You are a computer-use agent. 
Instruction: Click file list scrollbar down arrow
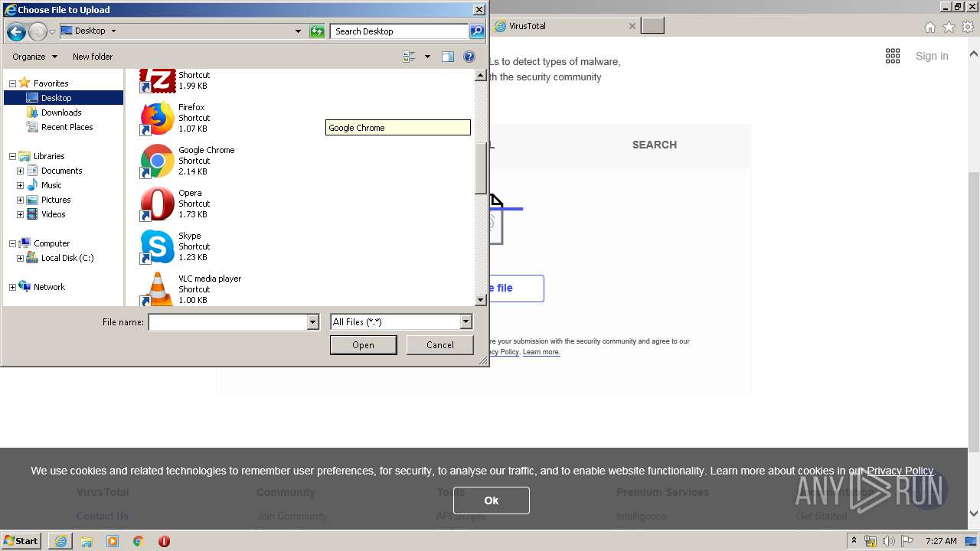pyautogui.click(x=481, y=301)
